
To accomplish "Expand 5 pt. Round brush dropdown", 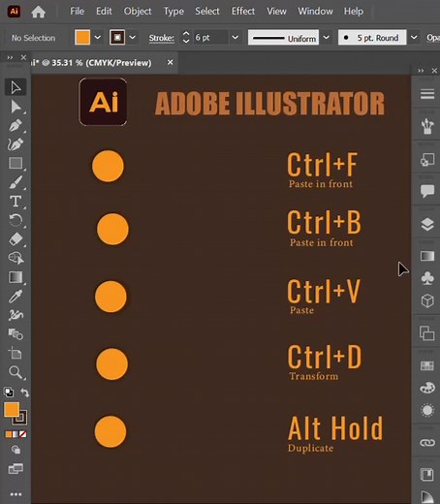I will point(414,38).
